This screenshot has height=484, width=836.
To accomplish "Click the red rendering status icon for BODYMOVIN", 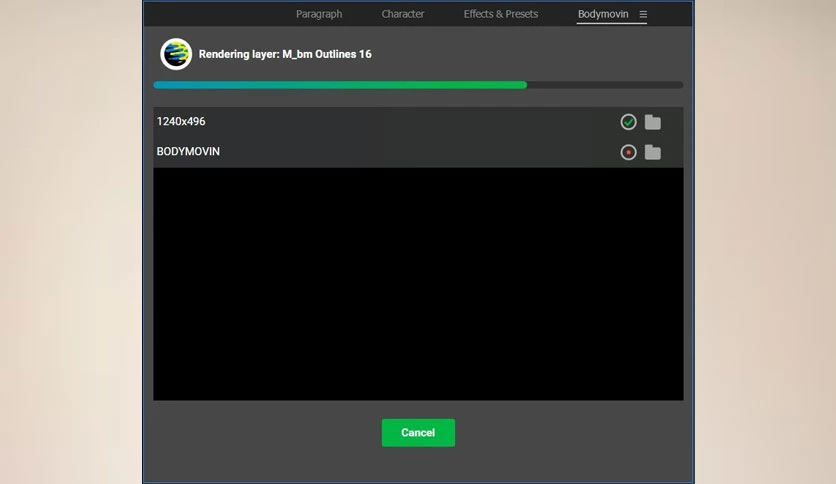I will [628, 152].
